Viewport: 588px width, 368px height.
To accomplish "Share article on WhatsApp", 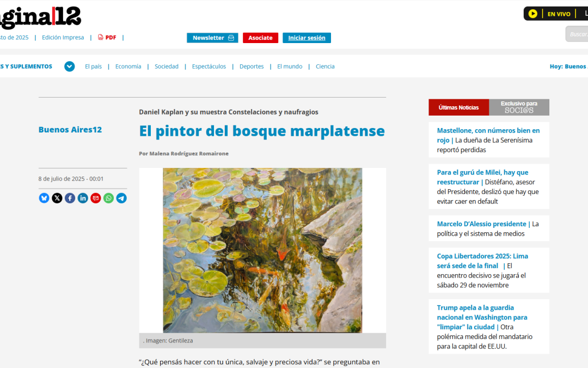I will tap(108, 198).
